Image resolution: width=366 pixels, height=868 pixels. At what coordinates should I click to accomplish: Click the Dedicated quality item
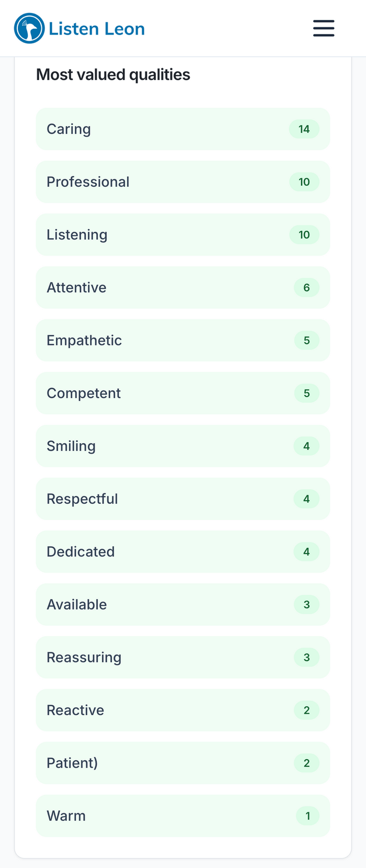(x=182, y=552)
